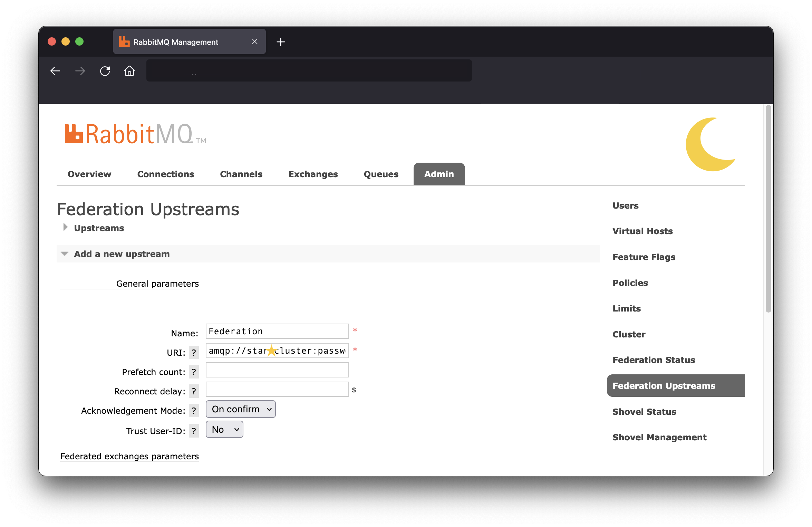This screenshot has height=527, width=812.
Task: Open the Acknowledgement Mode help question mark
Action: (x=194, y=411)
